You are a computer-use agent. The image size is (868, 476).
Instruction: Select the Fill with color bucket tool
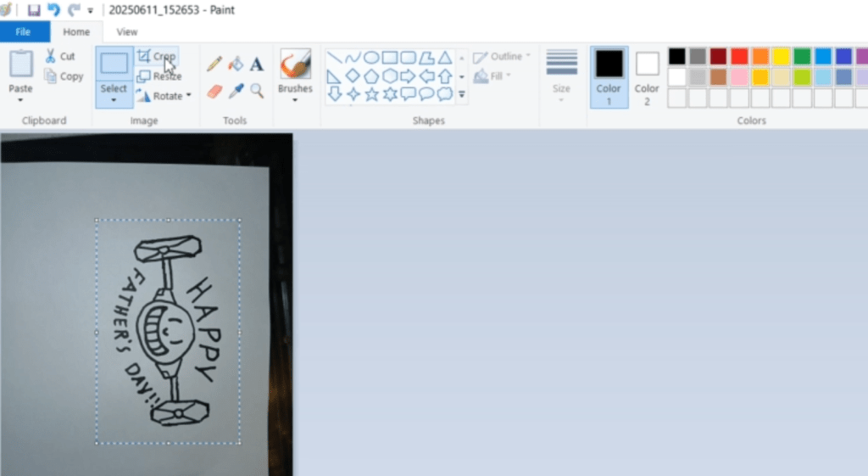coord(236,64)
